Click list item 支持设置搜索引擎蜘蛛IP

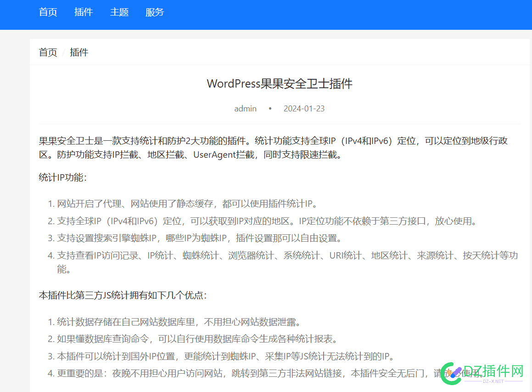(x=200, y=238)
